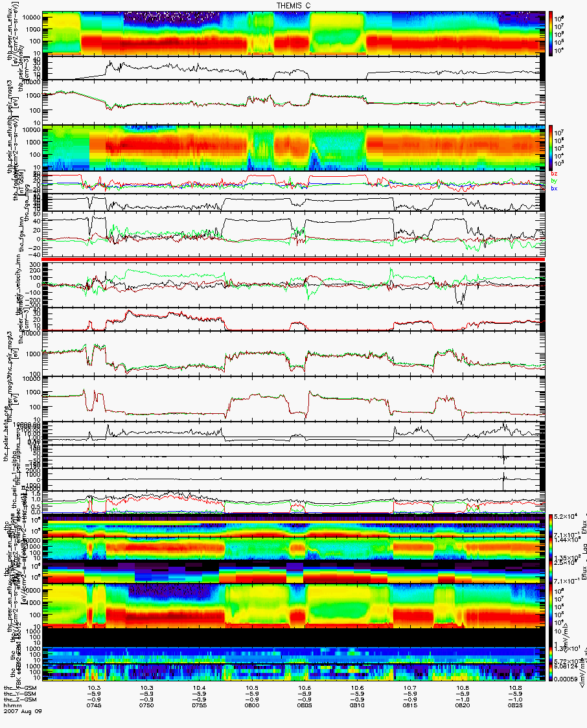Viewport: 587px width, 728px height.
Task: Click the second color scale bar from the top
Action: coord(551,147)
